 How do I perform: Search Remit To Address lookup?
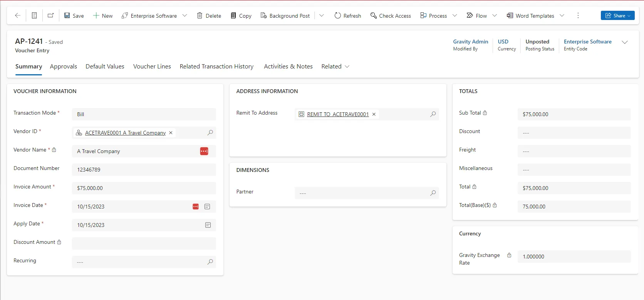[x=433, y=114]
